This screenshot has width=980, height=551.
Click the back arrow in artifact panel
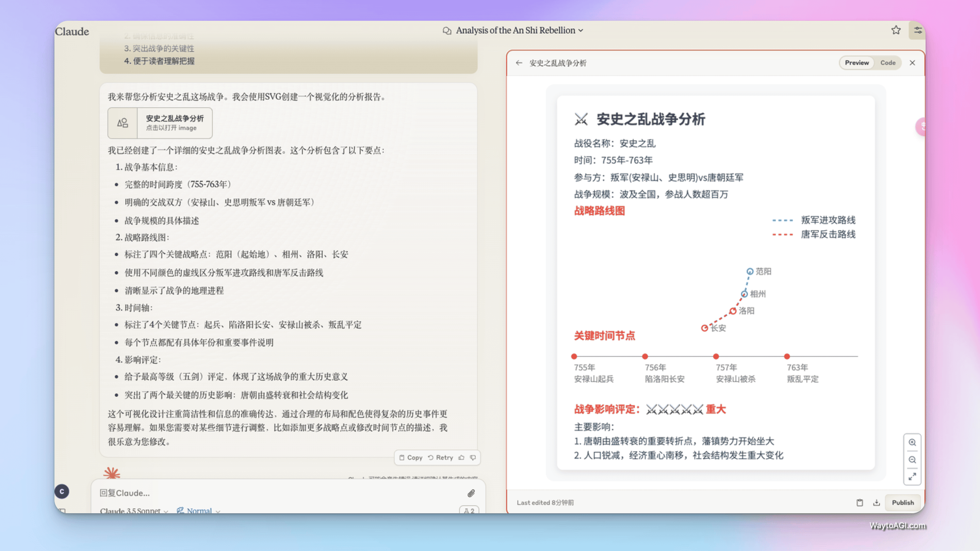point(519,63)
